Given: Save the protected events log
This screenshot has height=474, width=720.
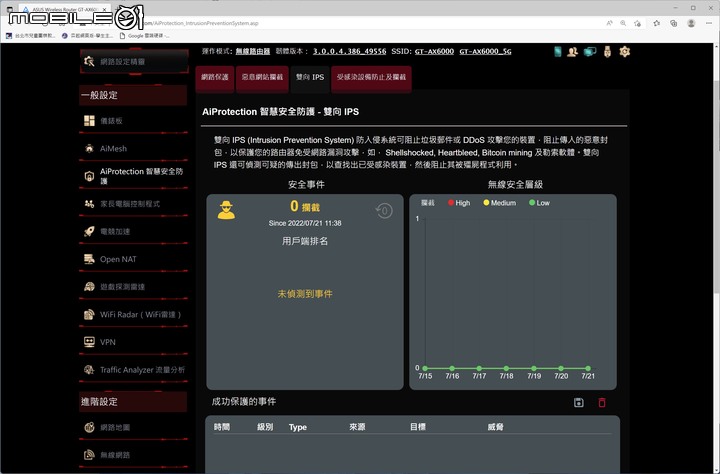Looking at the screenshot, I should click(x=579, y=402).
